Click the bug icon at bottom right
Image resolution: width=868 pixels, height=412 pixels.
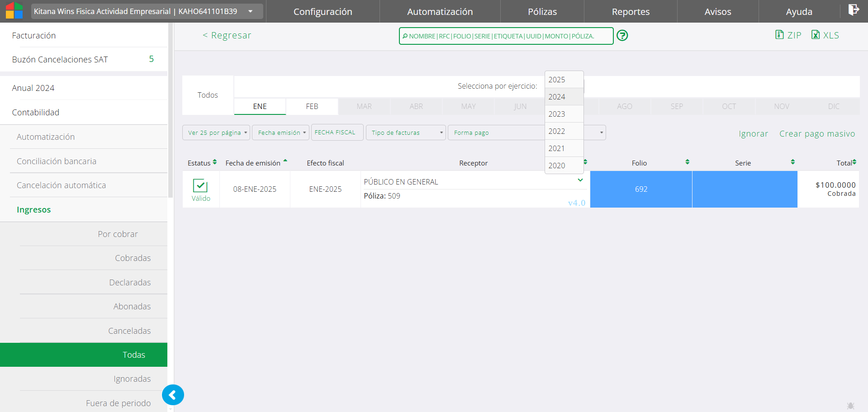coord(850,406)
